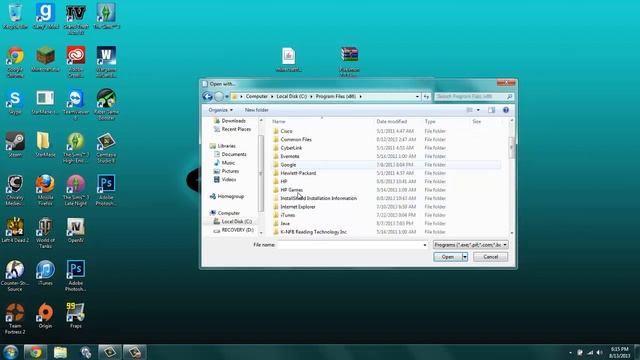The width and height of the screenshot is (640, 360).
Task: Open World of Tanks desktop shortcut
Action: 45,233
